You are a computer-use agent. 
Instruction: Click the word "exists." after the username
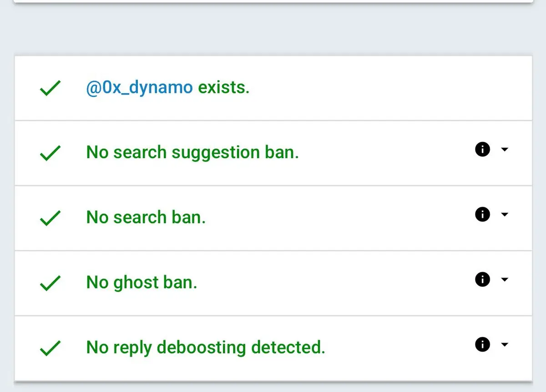coord(224,87)
